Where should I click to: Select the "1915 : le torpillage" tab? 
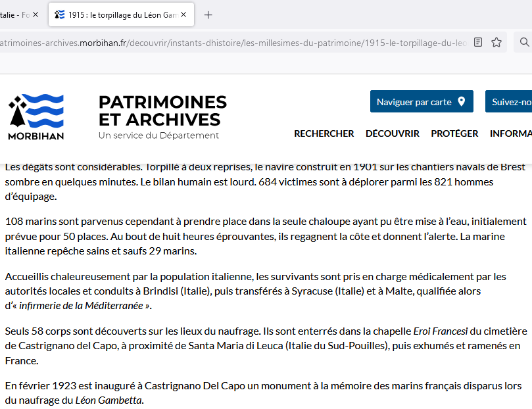tap(118, 14)
